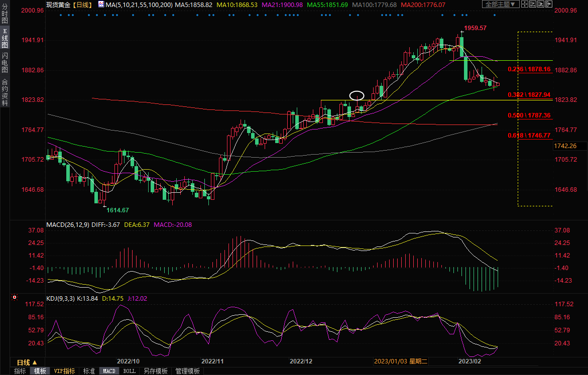Click the red sun marker icon near KDJ
Screen dimensions: 588x375
tap(15, 298)
